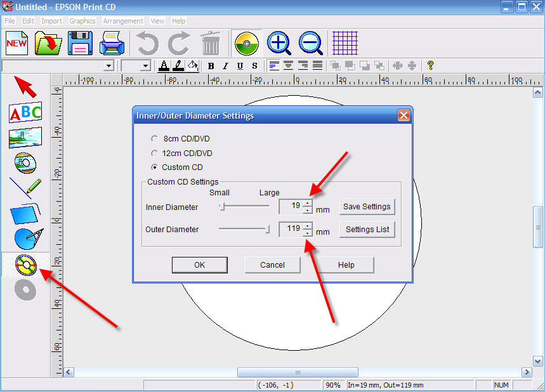Open the Edit menu

coord(28,21)
